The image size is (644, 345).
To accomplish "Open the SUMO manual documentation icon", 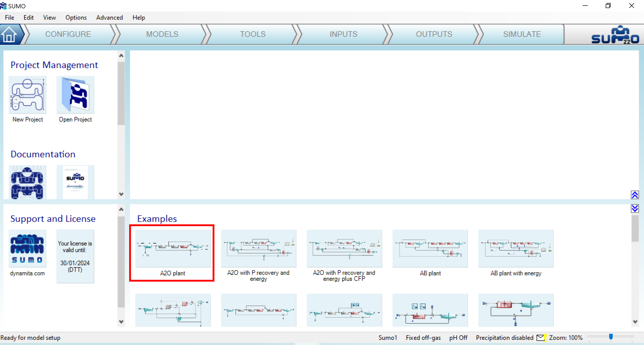I will coord(27,182).
